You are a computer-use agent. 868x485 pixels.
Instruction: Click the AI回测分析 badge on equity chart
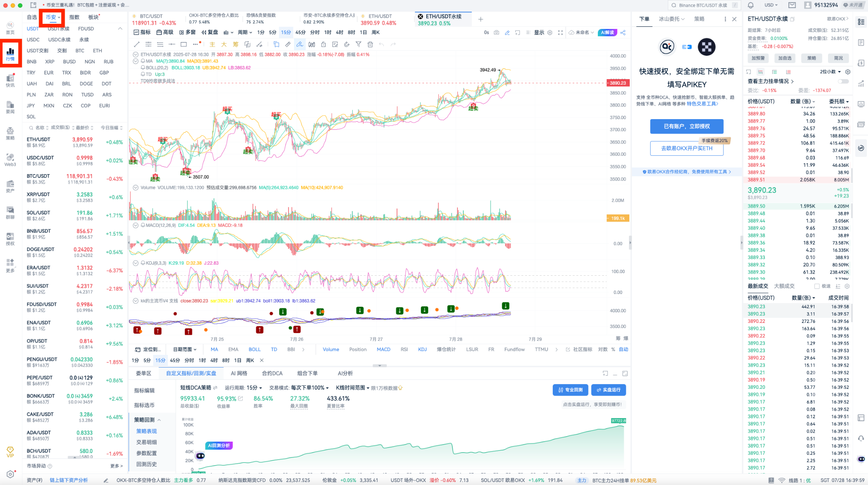[219, 445]
